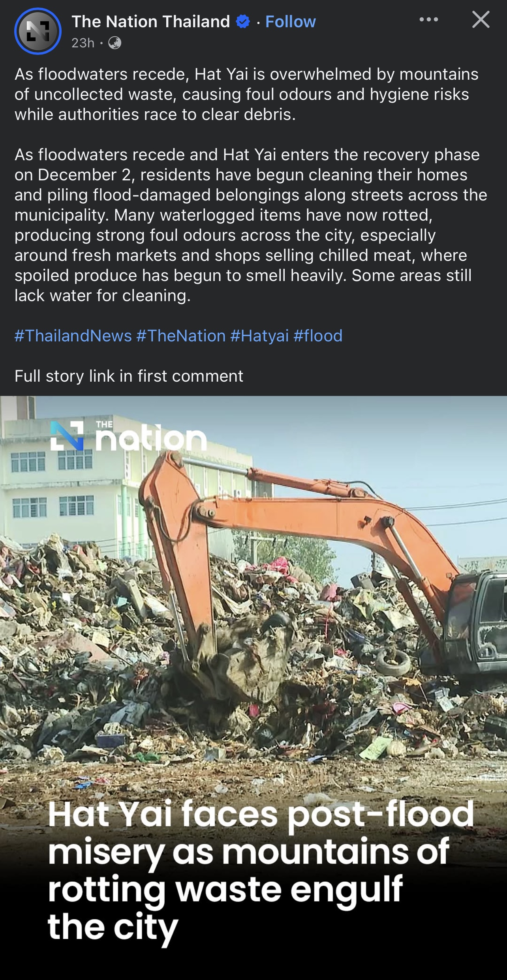Click The Nation logo watermark on image

pos(129,436)
